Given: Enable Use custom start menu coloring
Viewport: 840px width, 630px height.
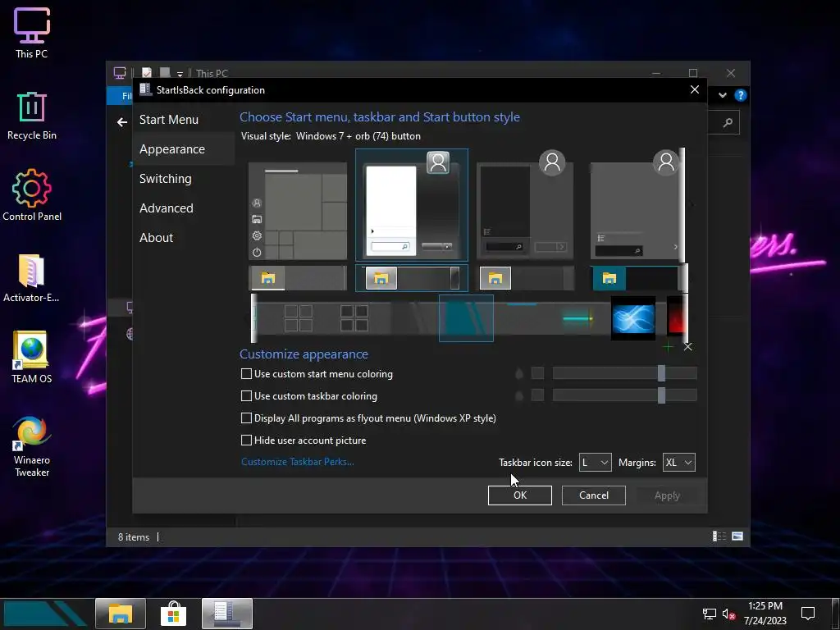Looking at the screenshot, I should [x=246, y=374].
